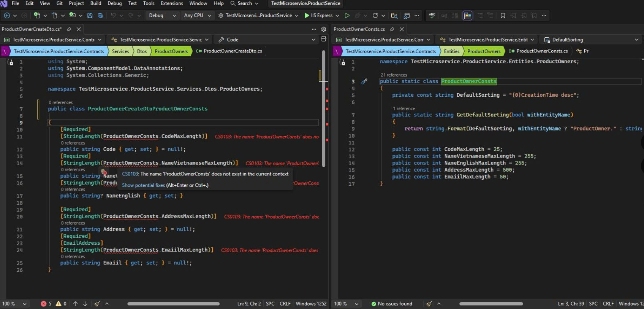This screenshot has height=309, width=644.
Task: Open the Build menu
Action: (96, 3)
